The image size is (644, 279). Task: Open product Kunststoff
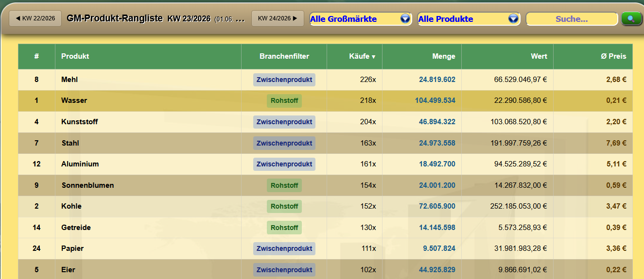pos(80,122)
